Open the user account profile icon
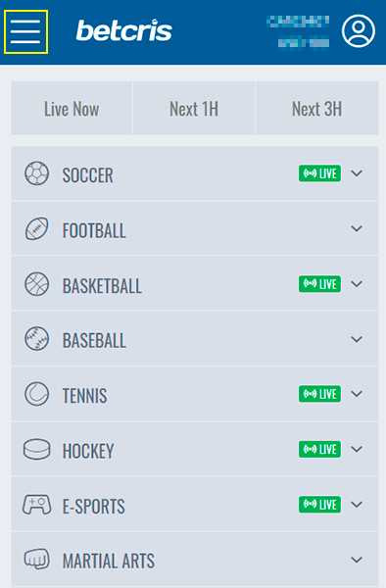Screen dimensions: 386x588 [x=359, y=31]
